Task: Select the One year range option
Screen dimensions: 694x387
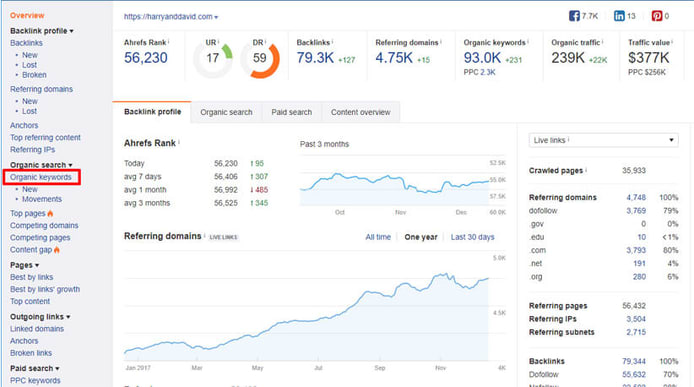Action: point(420,237)
